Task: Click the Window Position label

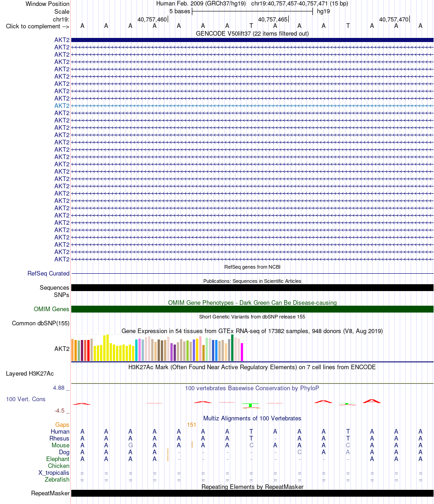Action: pyautogui.click(x=48, y=4)
